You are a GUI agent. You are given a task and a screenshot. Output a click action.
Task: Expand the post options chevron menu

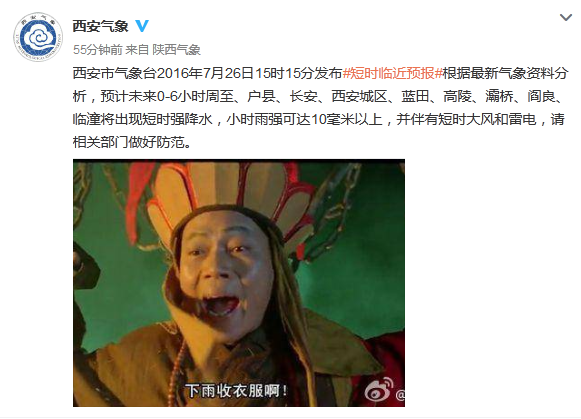click(x=565, y=17)
